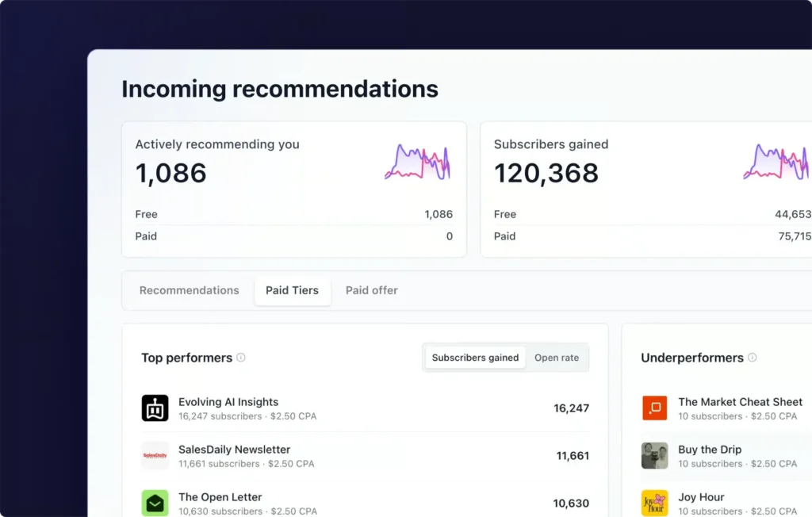The width and height of the screenshot is (812, 517).
Task: Open The Market Cheat Sheet name
Action: [x=740, y=402]
